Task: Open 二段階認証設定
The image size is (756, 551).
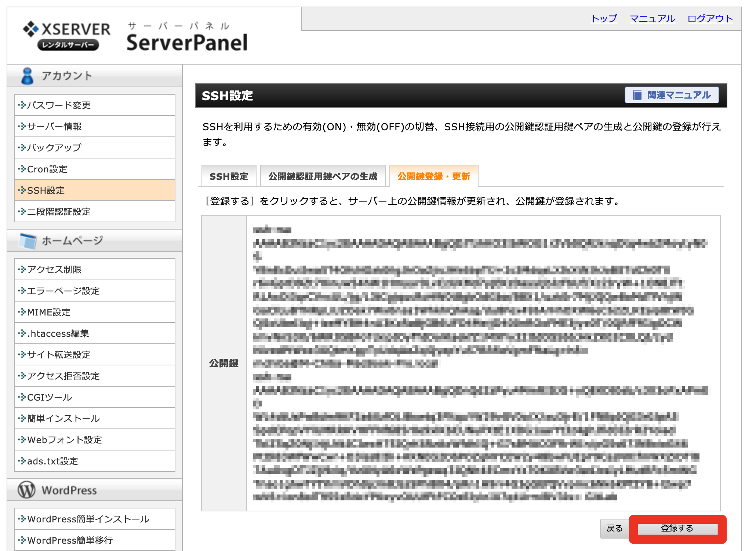Action: pos(59,212)
